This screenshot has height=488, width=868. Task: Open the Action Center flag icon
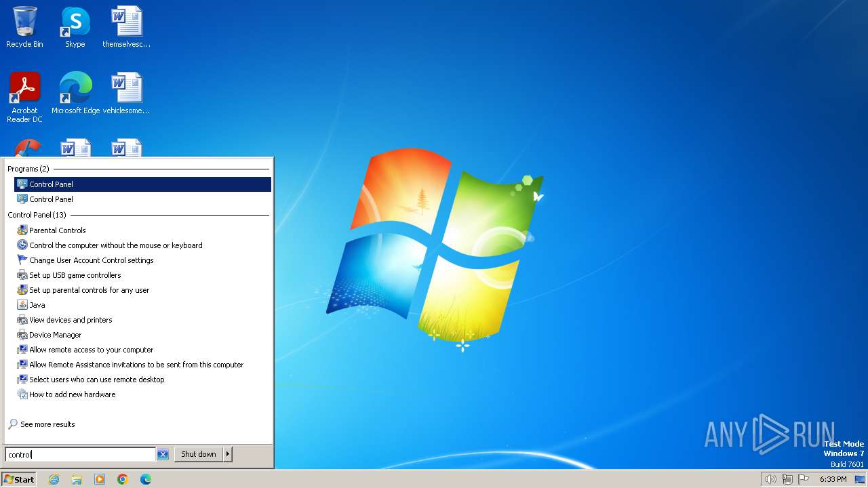click(x=804, y=479)
